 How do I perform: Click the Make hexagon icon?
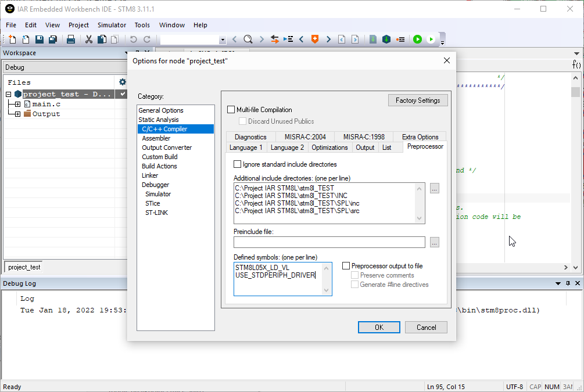point(386,39)
